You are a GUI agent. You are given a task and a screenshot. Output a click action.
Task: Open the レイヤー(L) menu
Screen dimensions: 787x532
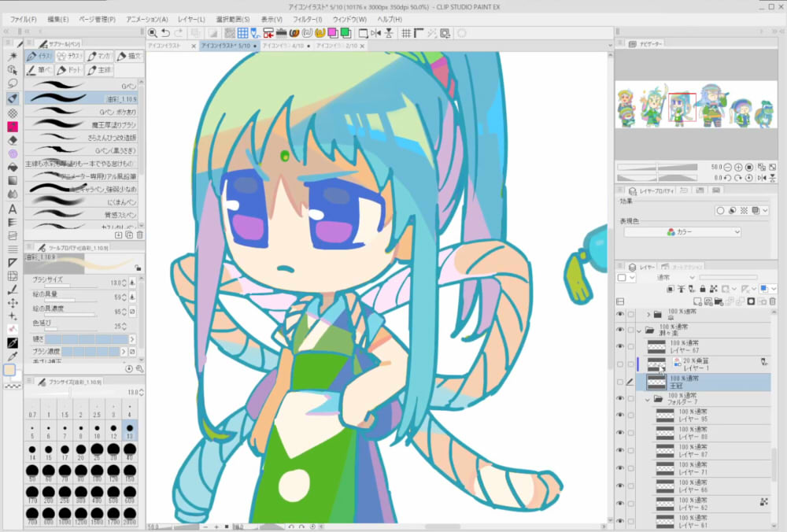coord(192,19)
